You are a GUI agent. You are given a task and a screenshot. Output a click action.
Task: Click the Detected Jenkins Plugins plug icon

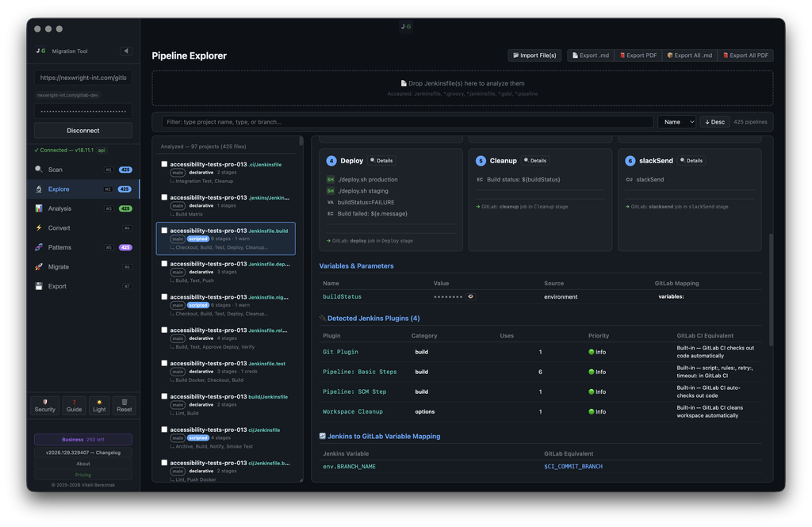323,319
